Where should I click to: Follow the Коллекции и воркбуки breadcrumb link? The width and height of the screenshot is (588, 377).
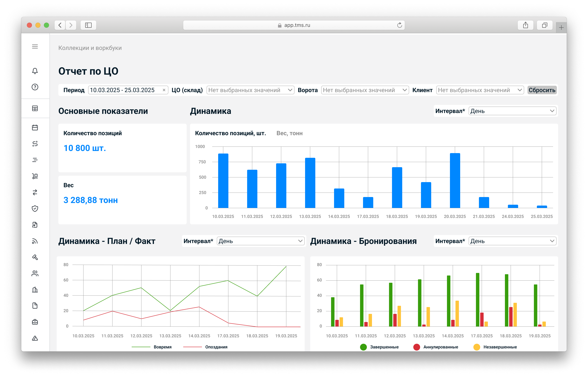[x=90, y=48]
